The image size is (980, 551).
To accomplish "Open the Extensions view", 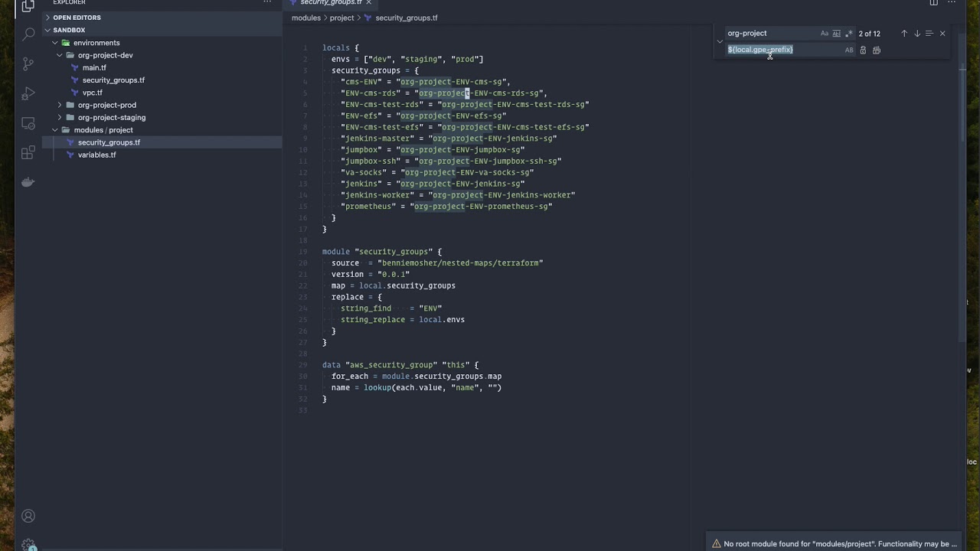I will [28, 152].
